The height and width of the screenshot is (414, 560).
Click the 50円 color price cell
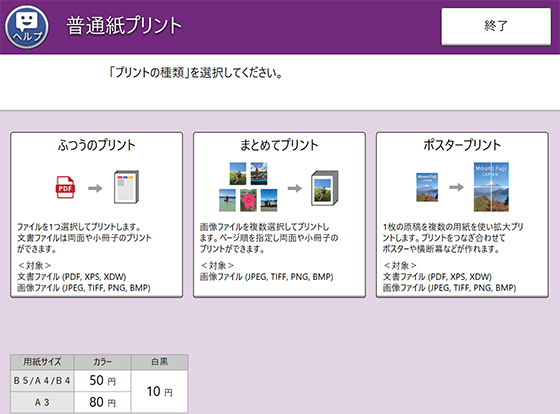click(102, 381)
